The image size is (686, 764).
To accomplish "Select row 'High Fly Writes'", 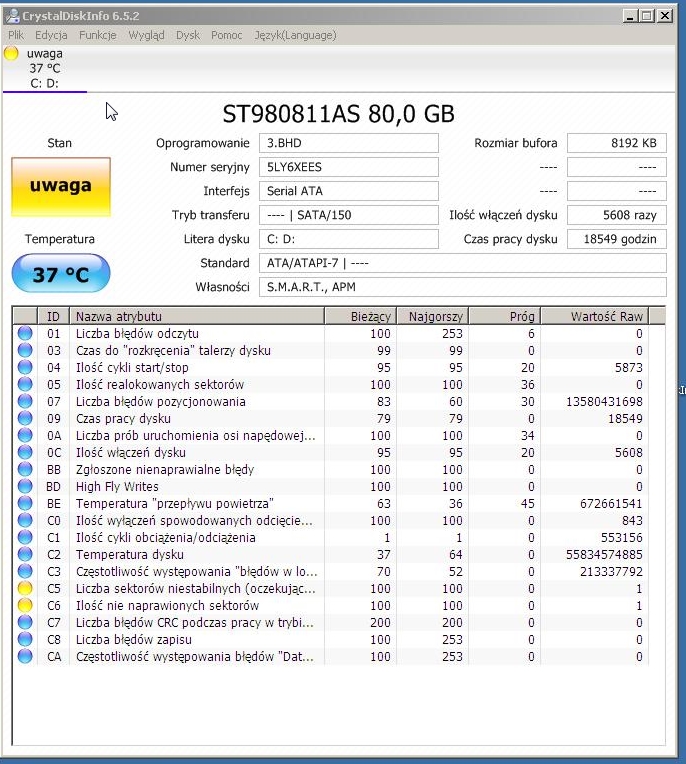I will pos(331,486).
